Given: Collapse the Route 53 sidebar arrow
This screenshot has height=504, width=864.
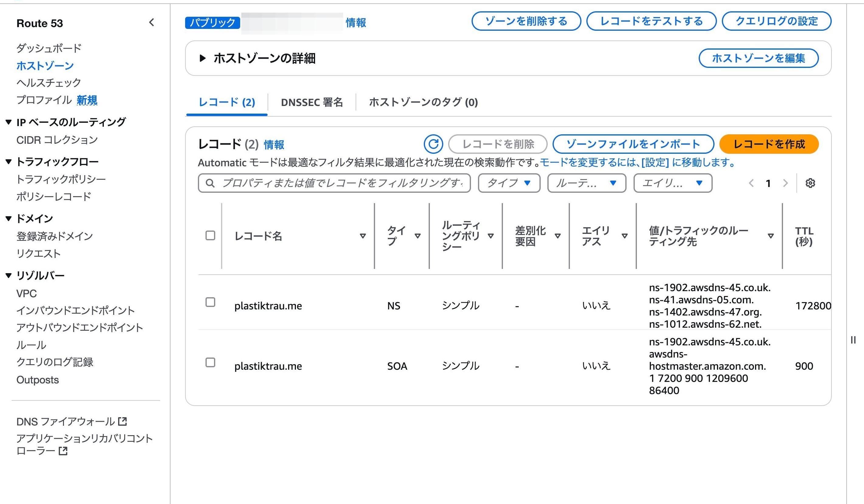Looking at the screenshot, I should pos(152,23).
